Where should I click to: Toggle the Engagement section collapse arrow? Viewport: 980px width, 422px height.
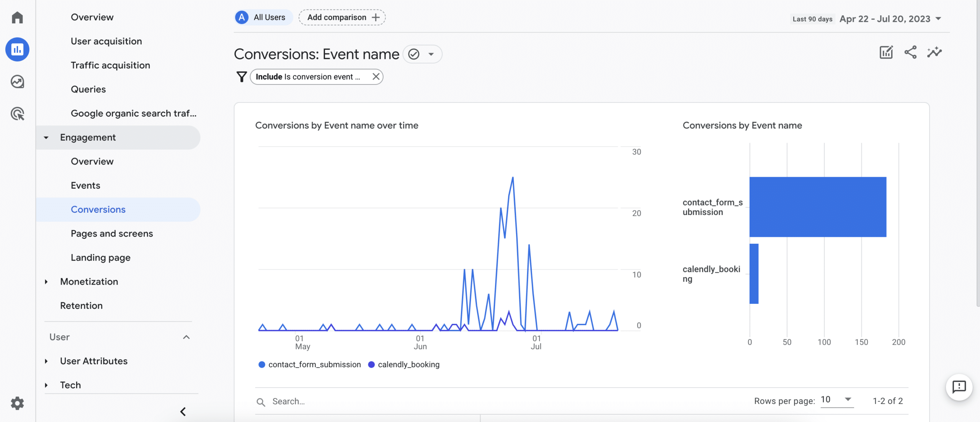[47, 137]
